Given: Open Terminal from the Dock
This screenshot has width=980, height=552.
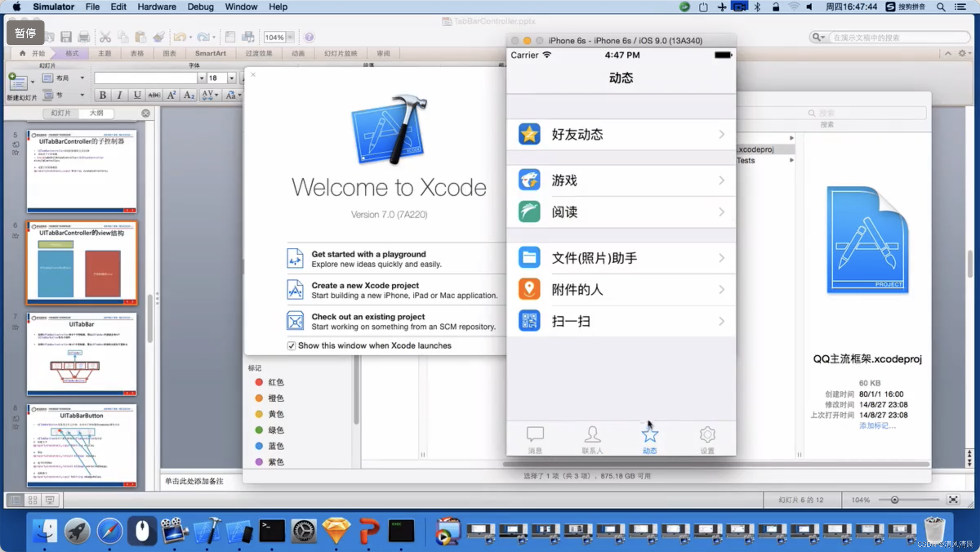Looking at the screenshot, I should pos(272,531).
